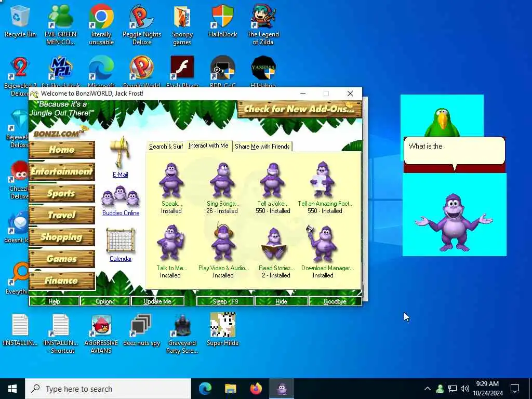Image resolution: width=532 pixels, height=399 pixels.
Task: Open the Buddies Online gorillas icon
Action: coord(121,196)
